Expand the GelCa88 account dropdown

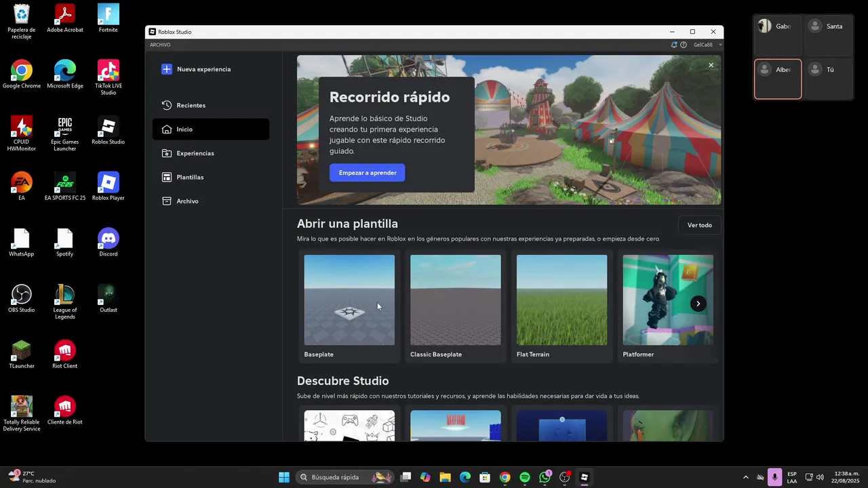tap(707, 45)
